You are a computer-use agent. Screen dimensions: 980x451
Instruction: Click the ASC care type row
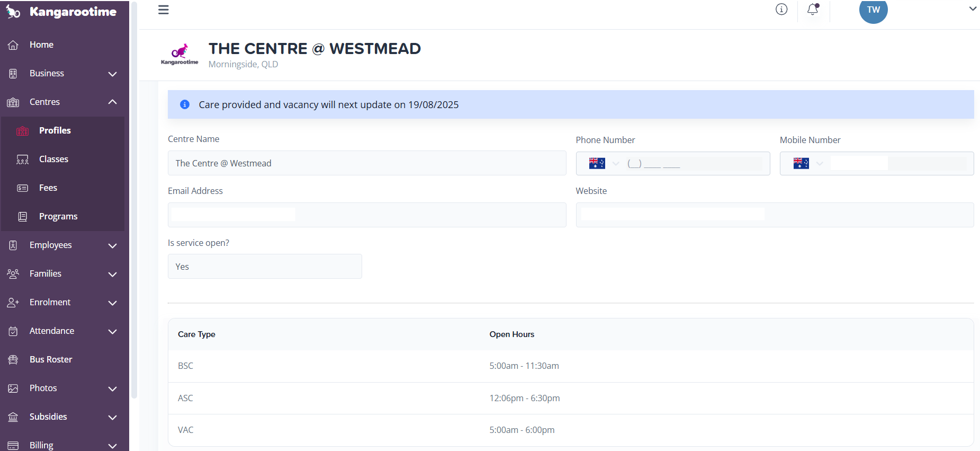coord(571,398)
